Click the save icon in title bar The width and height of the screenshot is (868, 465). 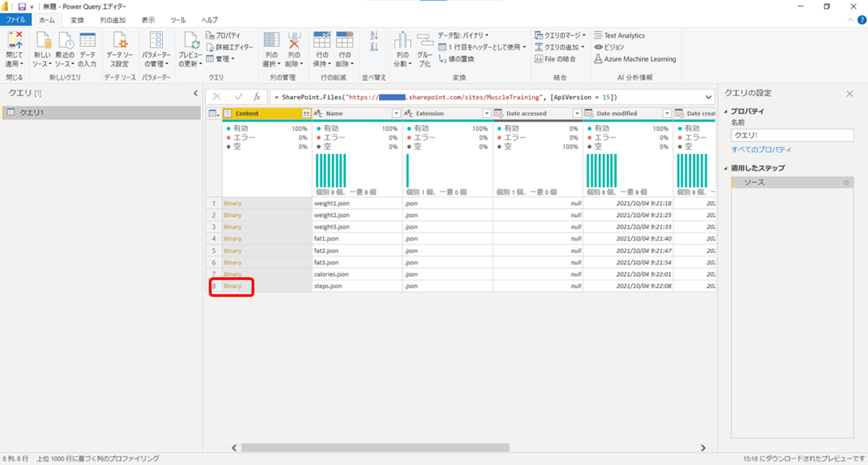pos(22,7)
